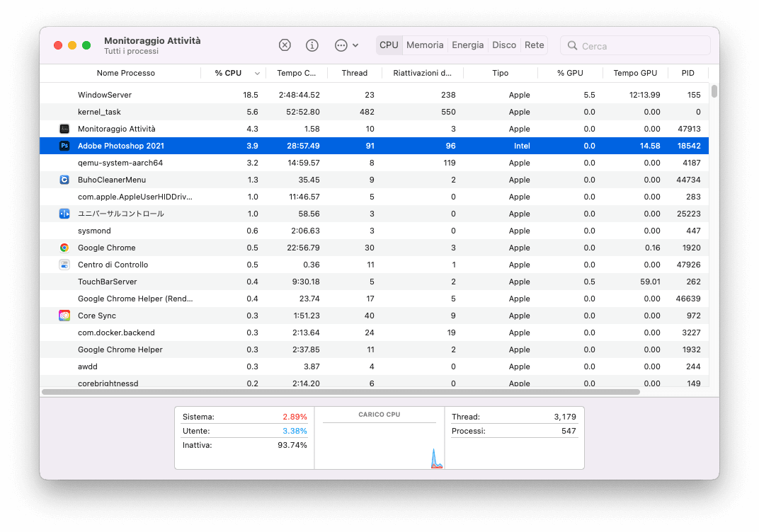The width and height of the screenshot is (759, 532).
Task: Click the Centro di Controllo icon
Action: pos(64,265)
